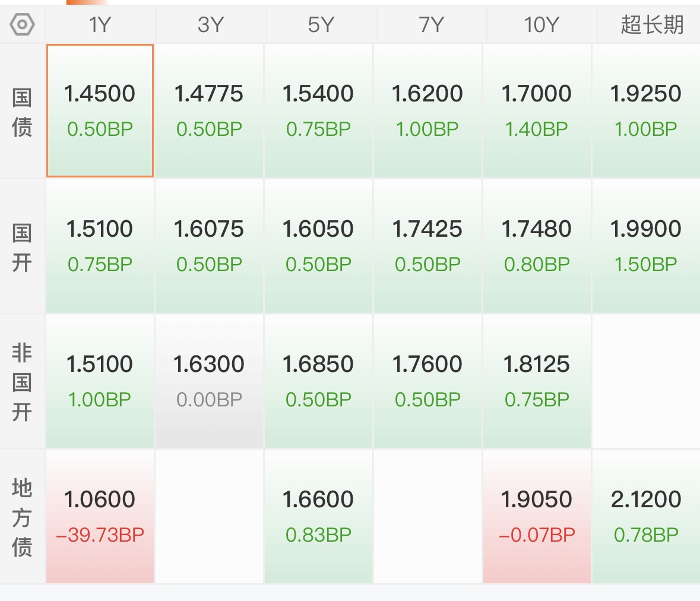Viewport: 700px width, 601px height.
Task: Select the 1Y maturity column header
Action: [100, 25]
